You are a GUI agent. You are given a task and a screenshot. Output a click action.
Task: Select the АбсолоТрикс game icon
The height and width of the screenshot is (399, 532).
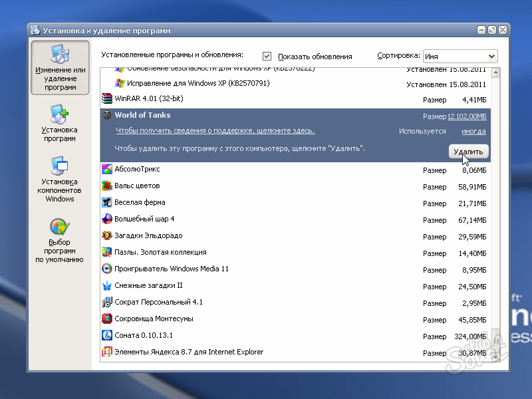tap(107, 169)
